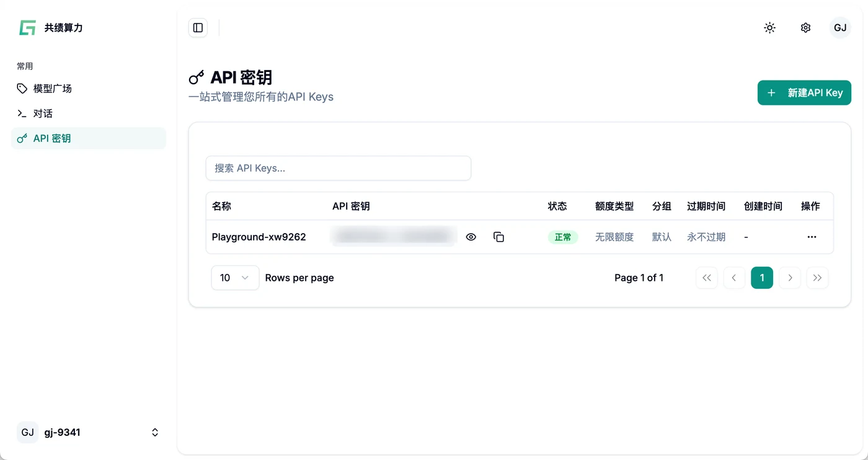Image resolution: width=868 pixels, height=460 pixels.
Task: Click the 名称 column header
Action: point(221,206)
